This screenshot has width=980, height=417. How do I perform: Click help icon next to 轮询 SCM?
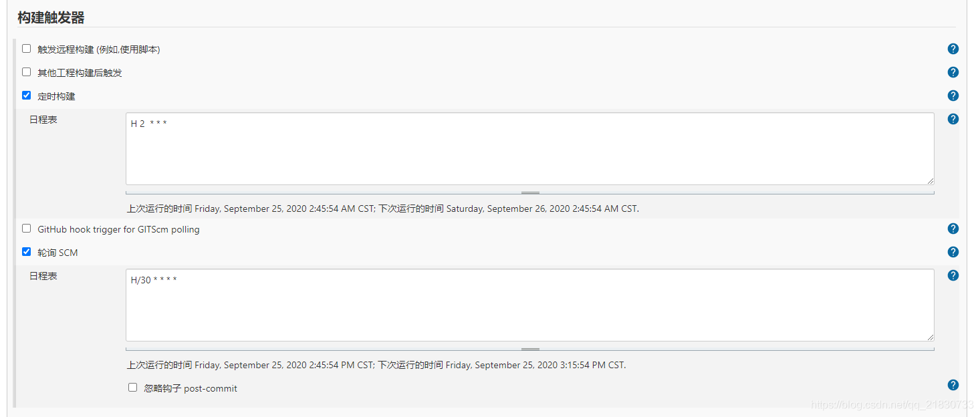click(x=953, y=252)
